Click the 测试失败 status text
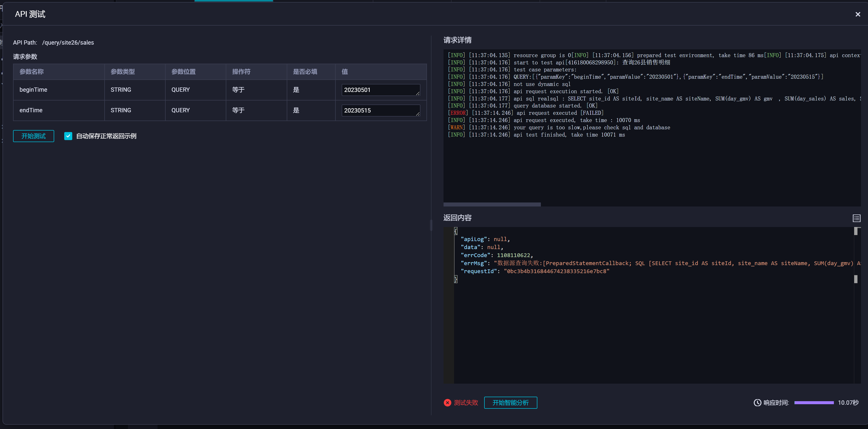Image resolution: width=868 pixels, height=429 pixels. pyautogui.click(x=466, y=402)
